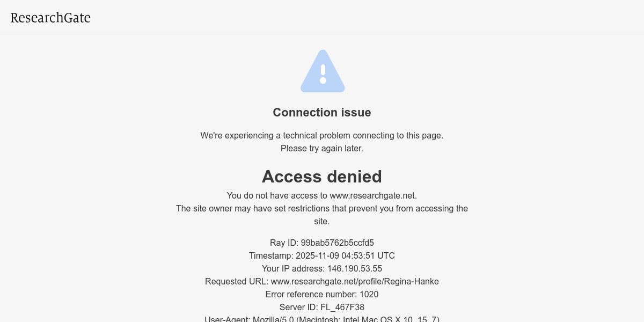This screenshot has width=644, height=322.
Task: Click the Ray ID line
Action: 322,243
